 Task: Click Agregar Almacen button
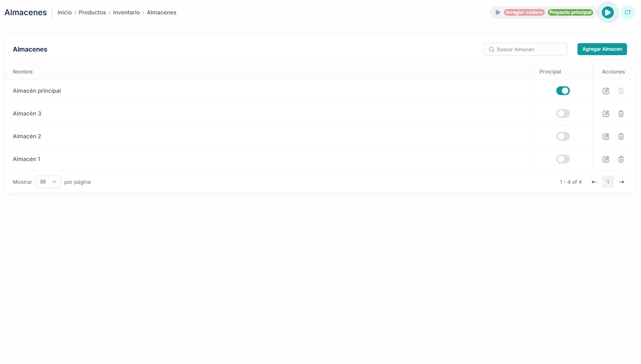pos(602,49)
